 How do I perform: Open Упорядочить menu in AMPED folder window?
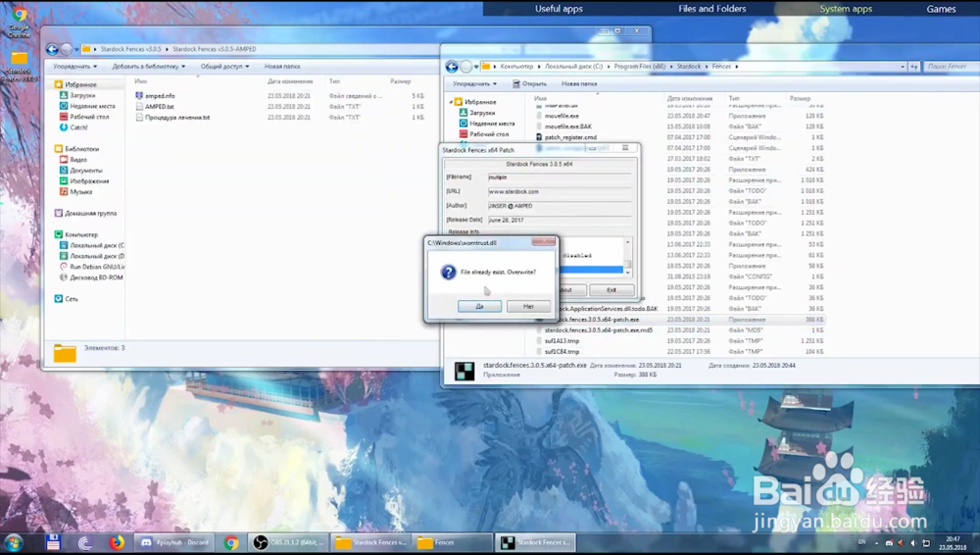click(x=74, y=67)
